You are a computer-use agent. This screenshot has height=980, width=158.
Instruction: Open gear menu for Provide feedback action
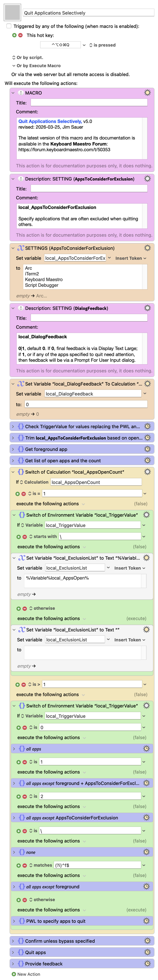(147, 964)
